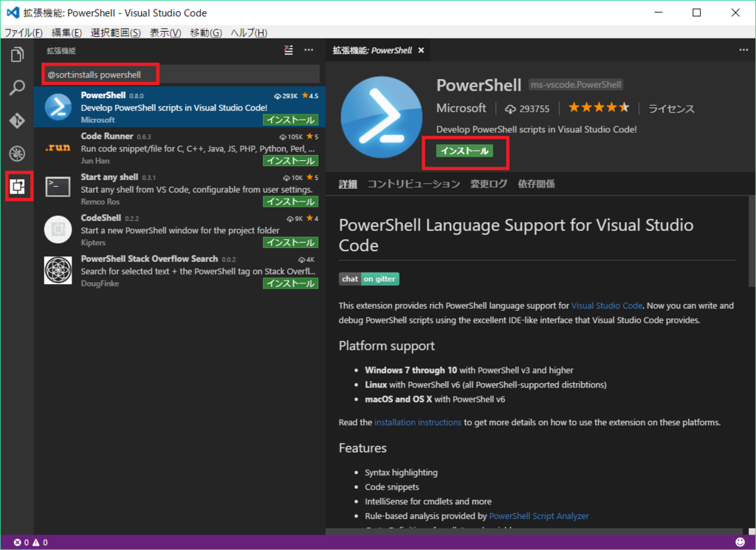Open the Source Control (Git) icon
This screenshot has height=550, width=756.
click(x=18, y=121)
